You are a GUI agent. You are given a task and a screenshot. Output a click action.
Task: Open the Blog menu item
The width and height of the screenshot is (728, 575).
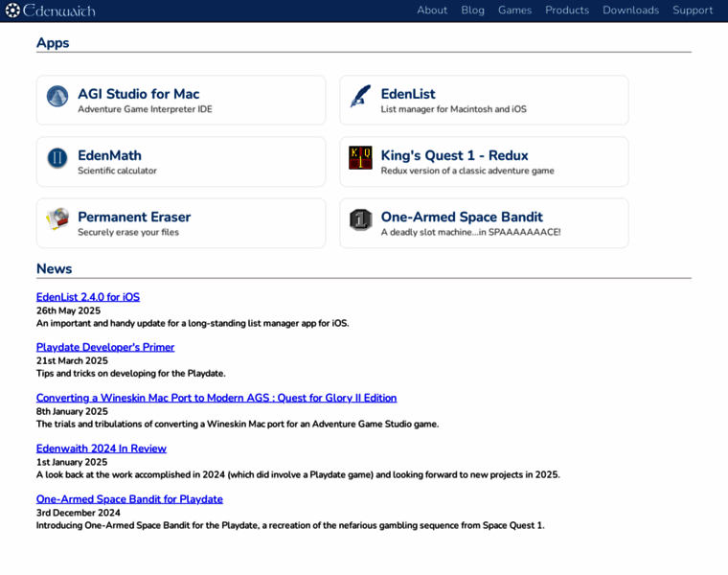[x=472, y=11]
